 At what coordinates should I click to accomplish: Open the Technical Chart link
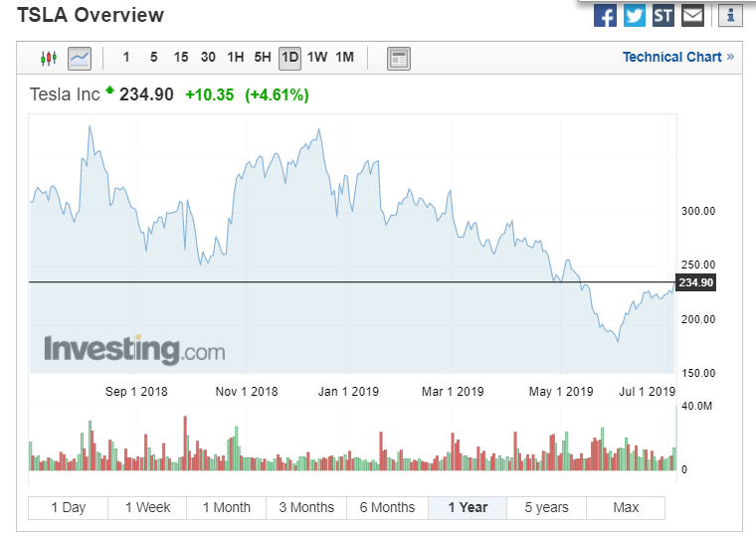(678, 57)
